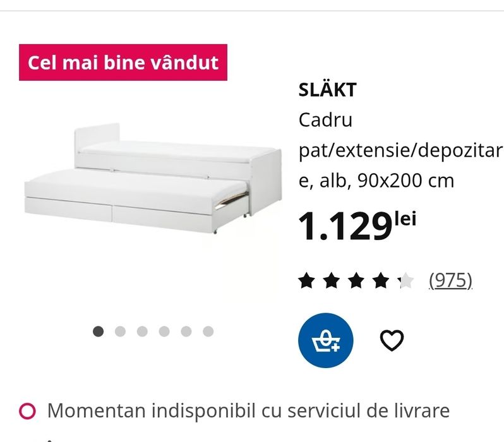The width and height of the screenshot is (504, 442).
Task: Click the pink availability status circle
Action: pos(27,411)
